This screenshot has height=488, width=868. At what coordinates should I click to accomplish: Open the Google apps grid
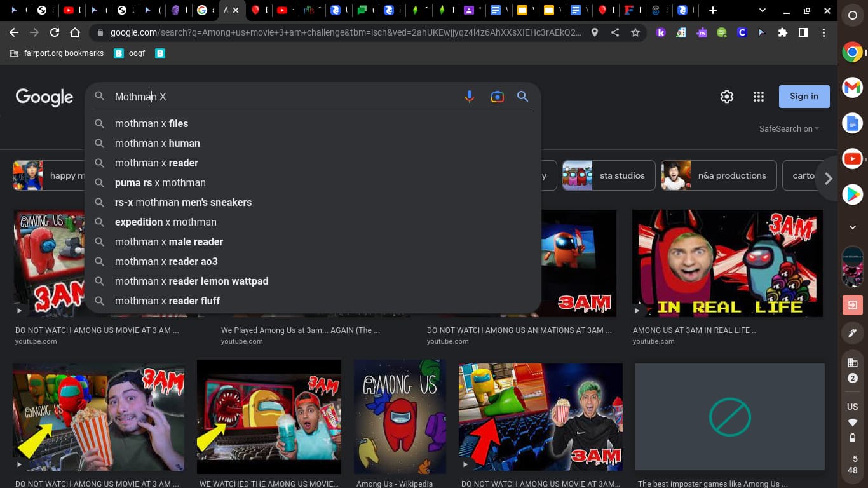coord(759,97)
